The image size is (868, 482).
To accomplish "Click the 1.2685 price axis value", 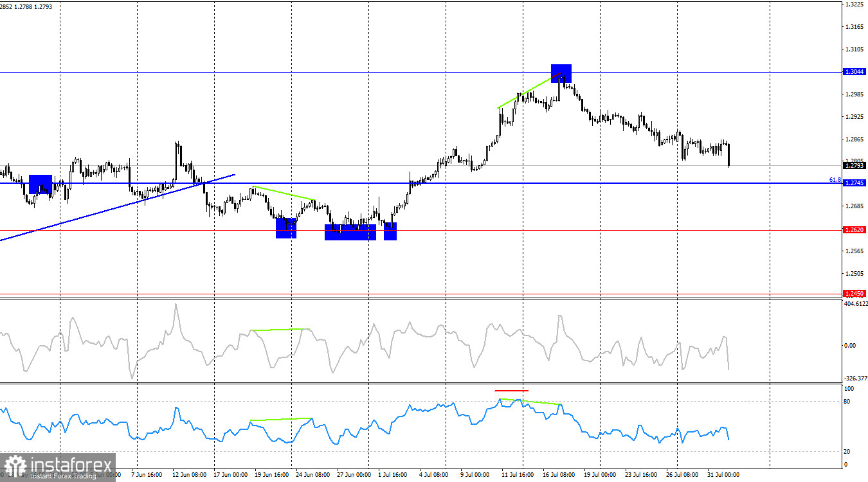I will [x=854, y=206].
